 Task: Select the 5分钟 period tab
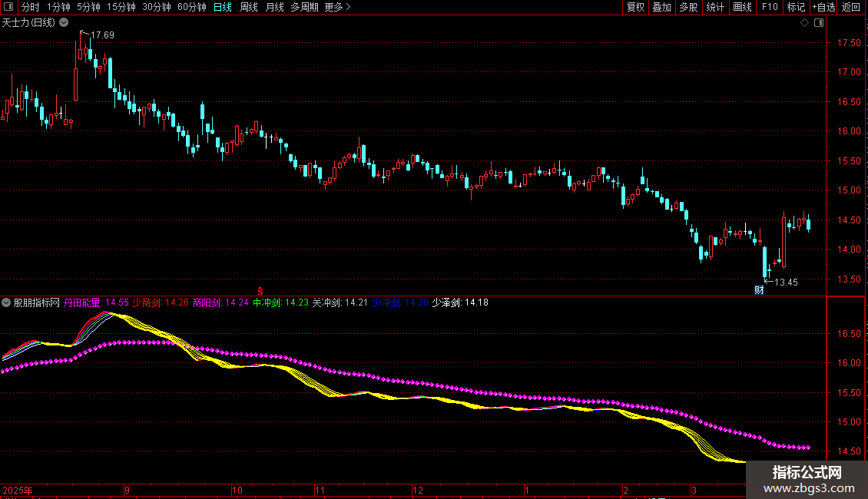click(x=88, y=7)
